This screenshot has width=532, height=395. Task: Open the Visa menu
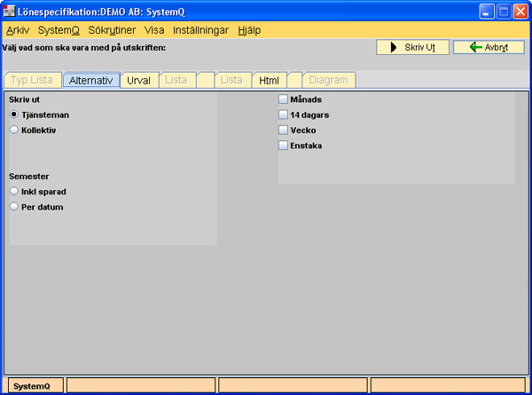tap(154, 29)
